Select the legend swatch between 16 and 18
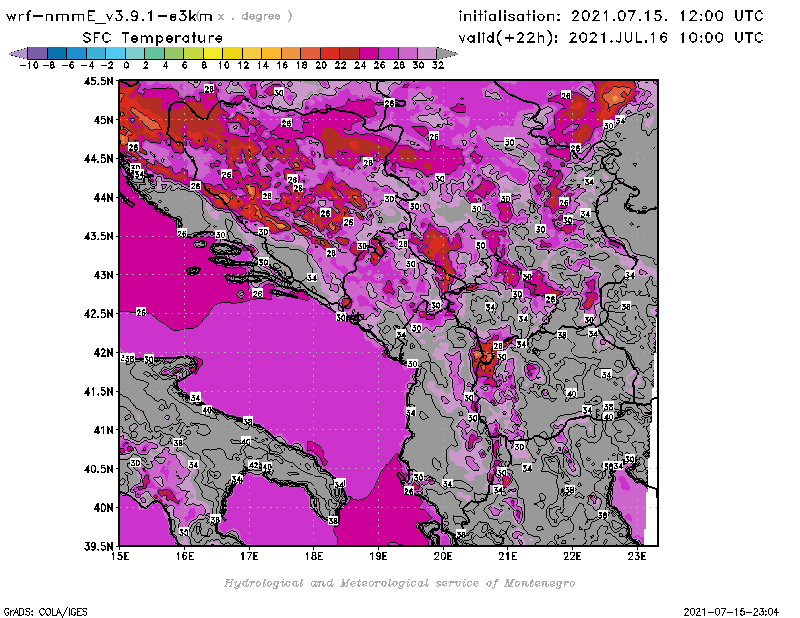This screenshot has width=800, height=618. point(291,53)
